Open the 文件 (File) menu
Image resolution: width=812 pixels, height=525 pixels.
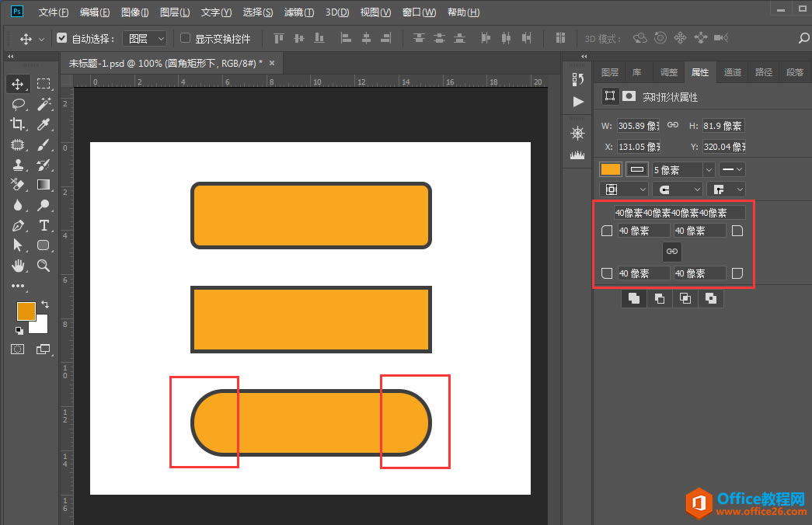pyautogui.click(x=54, y=12)
